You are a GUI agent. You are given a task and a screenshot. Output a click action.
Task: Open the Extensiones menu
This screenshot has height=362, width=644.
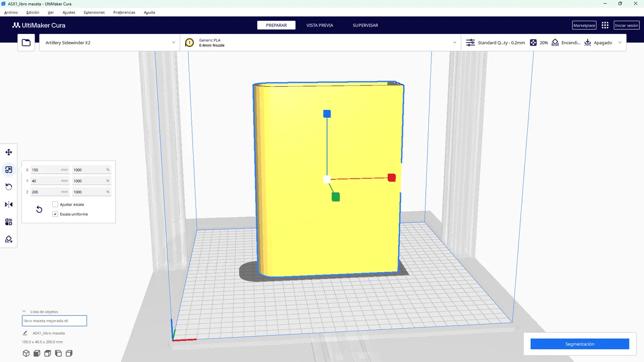pyautogui.click(x=94, y=12)
